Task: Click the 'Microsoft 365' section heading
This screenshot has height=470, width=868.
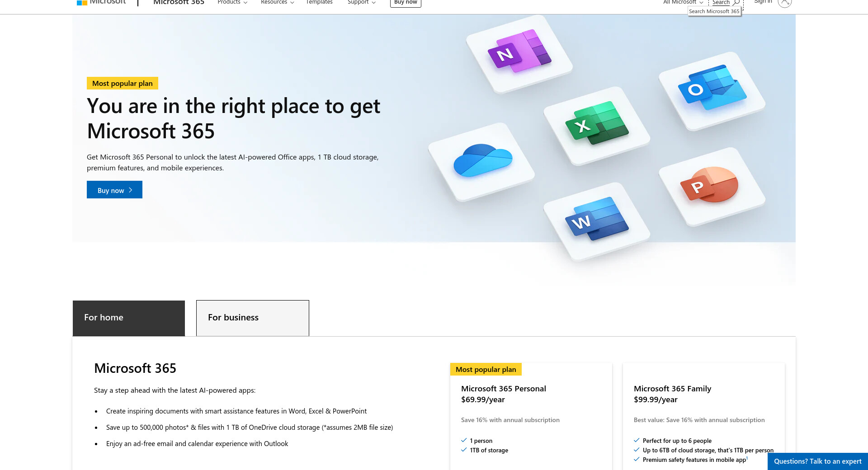Action: pos(135,368)
